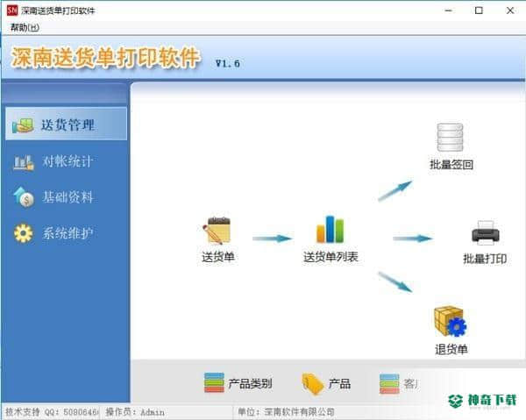Click the 退货单 label
The image size is (526, 420).
(451, 350)
